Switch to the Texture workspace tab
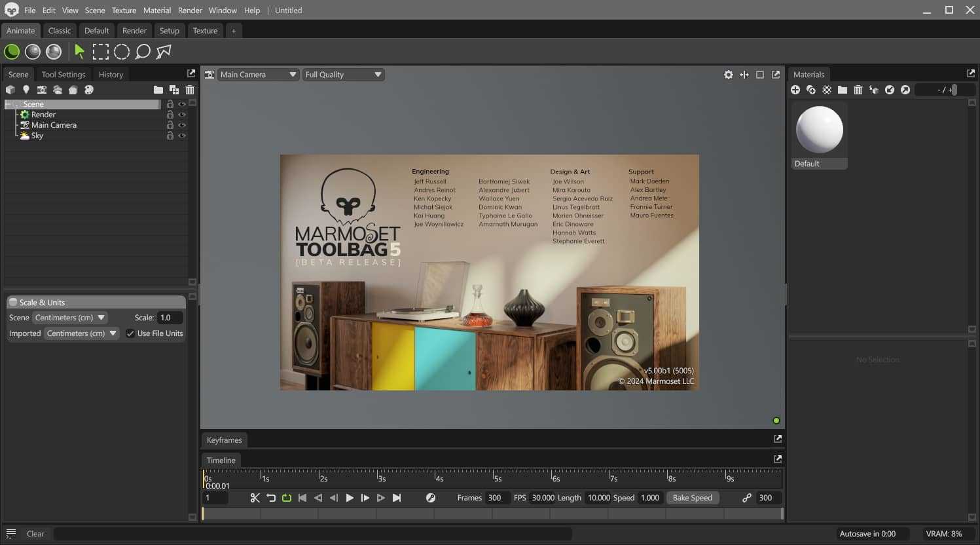The height and width of the screenshot is (545, 980). [205, 30]
